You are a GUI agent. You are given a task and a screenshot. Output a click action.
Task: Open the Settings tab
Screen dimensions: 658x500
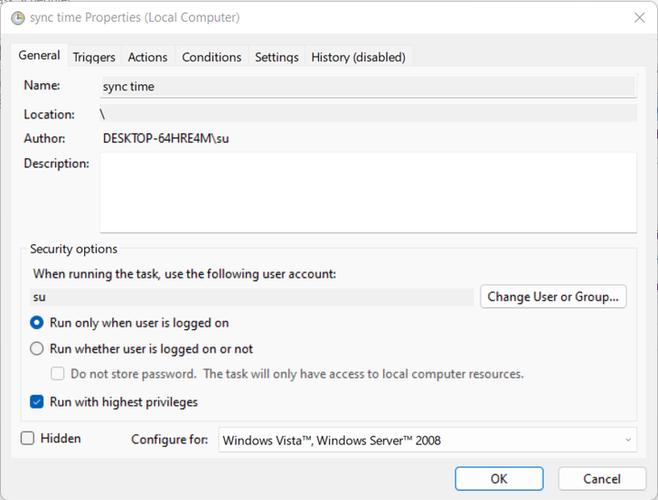point(276,57)
